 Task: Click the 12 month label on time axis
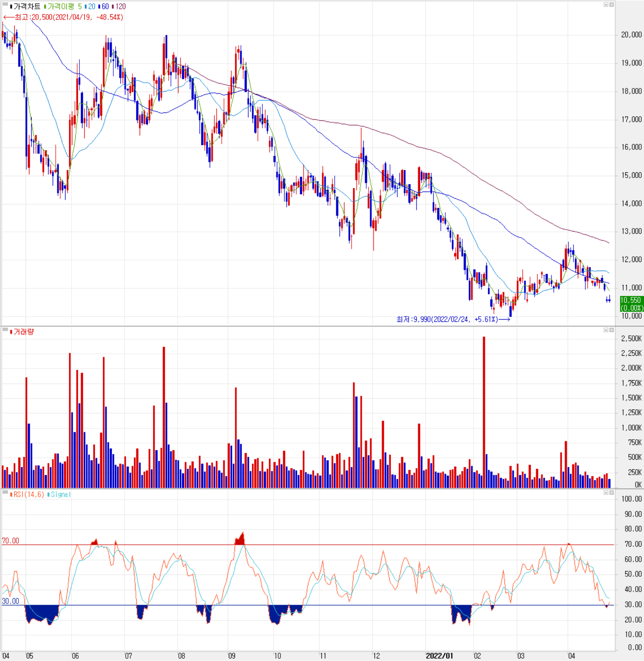pos(376,656)
